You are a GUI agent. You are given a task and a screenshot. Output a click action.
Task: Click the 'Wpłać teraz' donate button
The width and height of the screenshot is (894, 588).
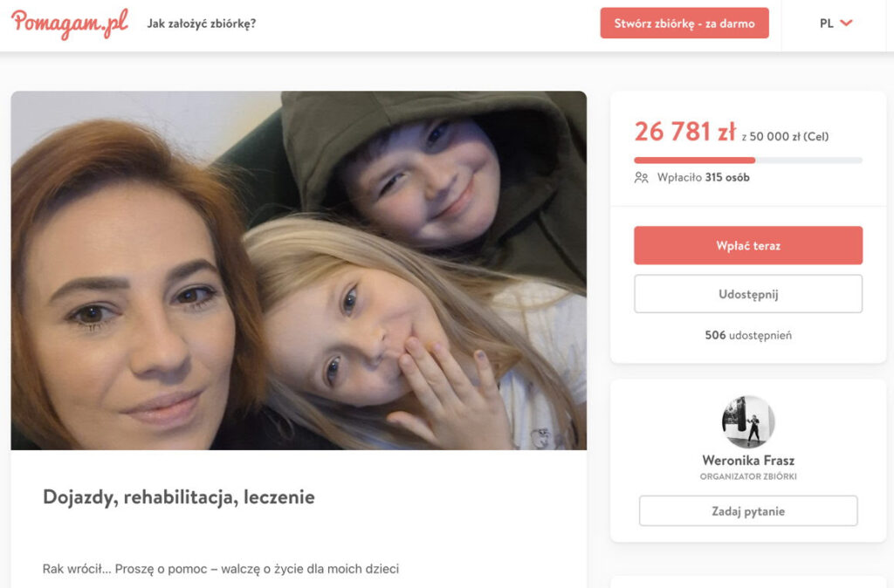pos(748,245)
